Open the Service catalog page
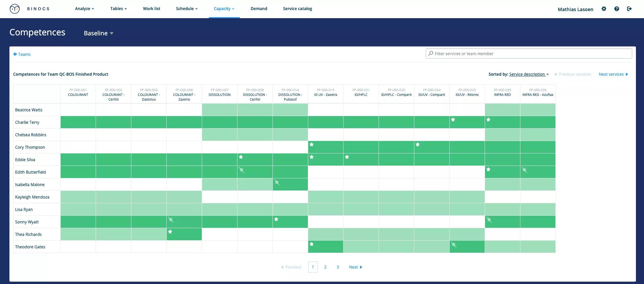644x284 pixels. [297, 9]
